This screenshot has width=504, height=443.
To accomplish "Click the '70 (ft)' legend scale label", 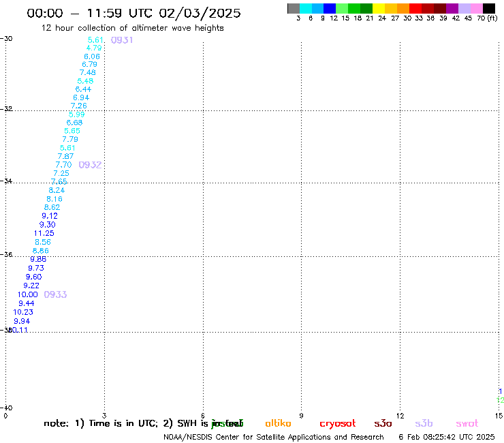I will 487,18.
